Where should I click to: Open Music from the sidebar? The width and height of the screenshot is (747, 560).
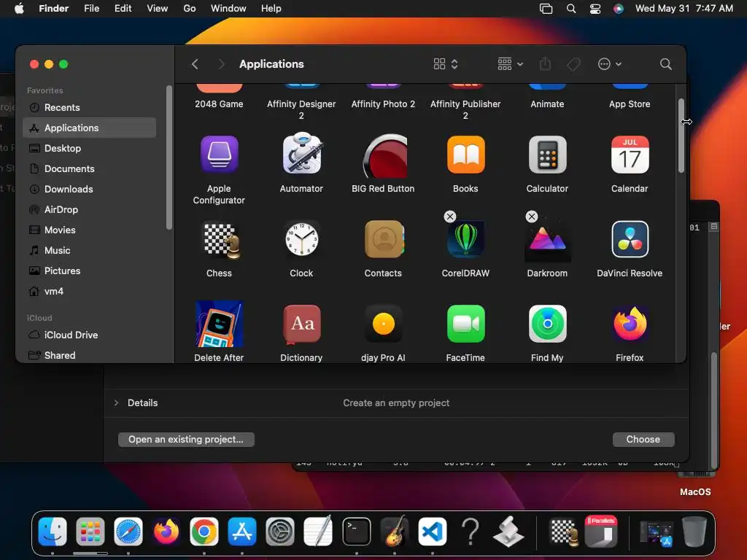pos(90,251)
